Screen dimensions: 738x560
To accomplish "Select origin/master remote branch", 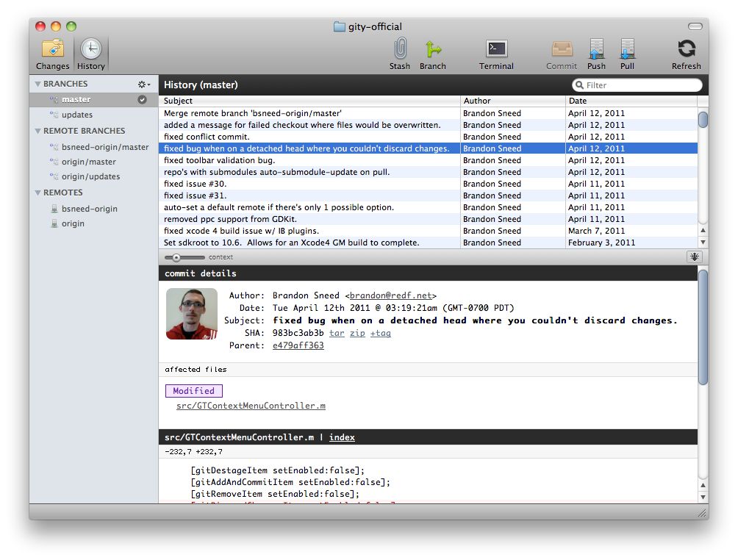I will [88, 162].
